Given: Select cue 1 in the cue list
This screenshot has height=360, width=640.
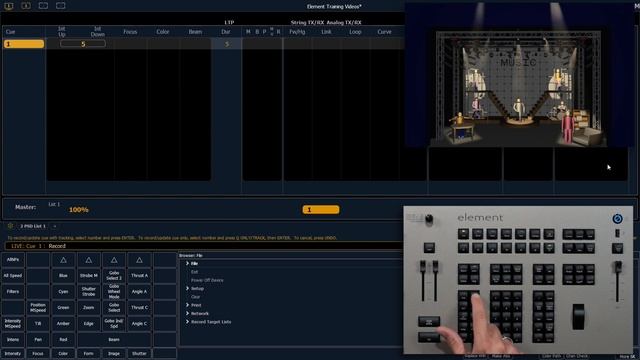Looking at the screenshot, I should pyautogui.click(x=24, y=44).
